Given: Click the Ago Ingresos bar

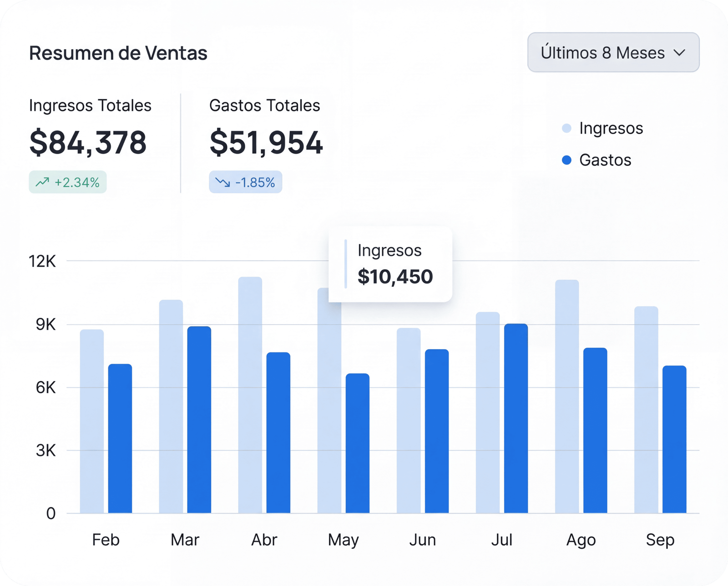Looking at the screenshot, I should pos(567,396).
